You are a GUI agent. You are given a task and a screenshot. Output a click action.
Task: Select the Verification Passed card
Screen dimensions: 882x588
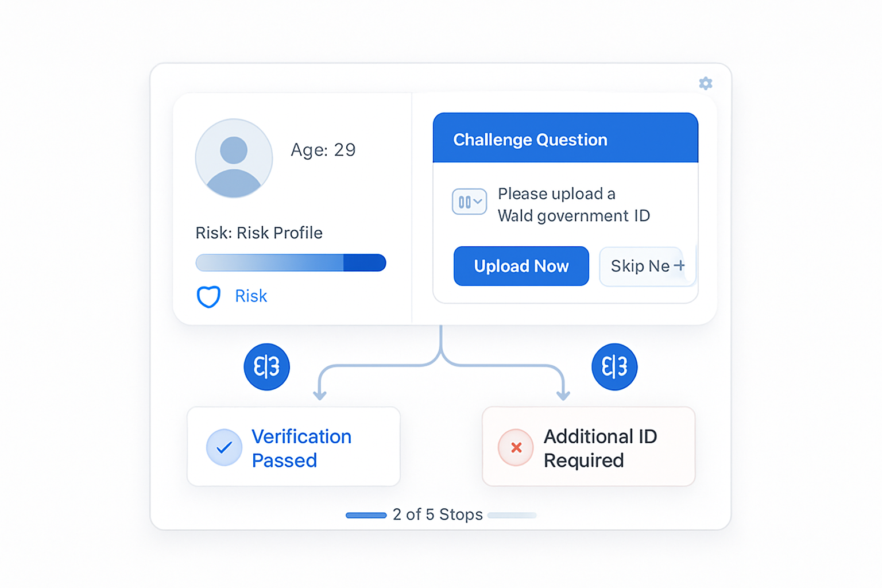tap(293, 446)
